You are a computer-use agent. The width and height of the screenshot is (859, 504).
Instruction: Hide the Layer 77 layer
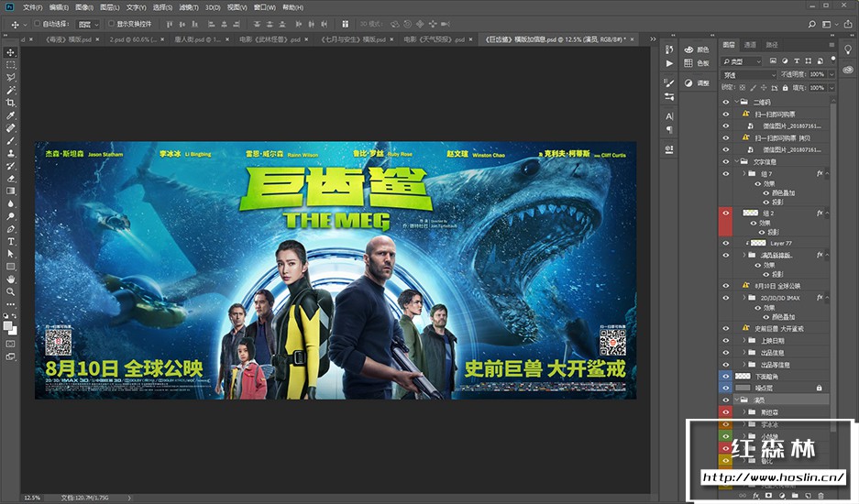pyautogui.click(x=726, y=243)
